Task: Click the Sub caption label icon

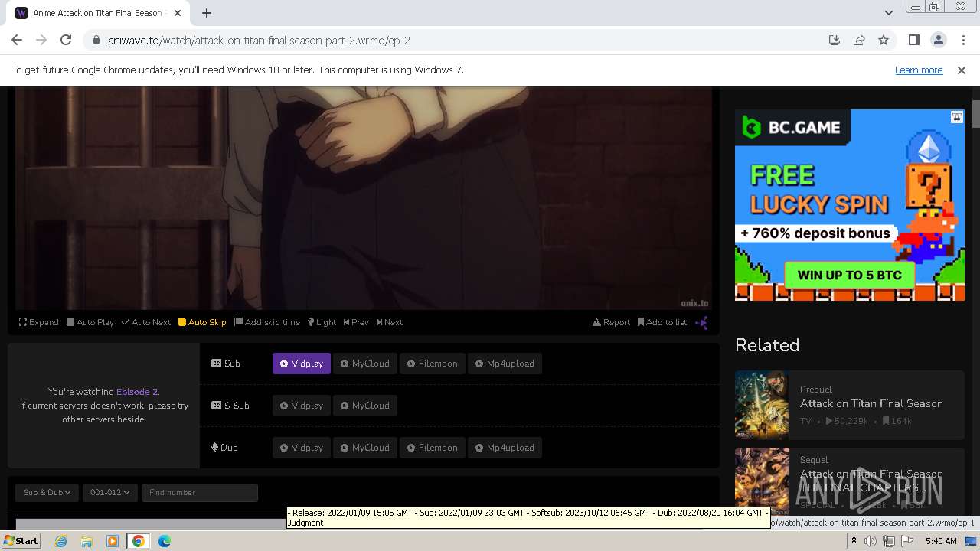Action: pyautogui.click(x=216, y=364)
